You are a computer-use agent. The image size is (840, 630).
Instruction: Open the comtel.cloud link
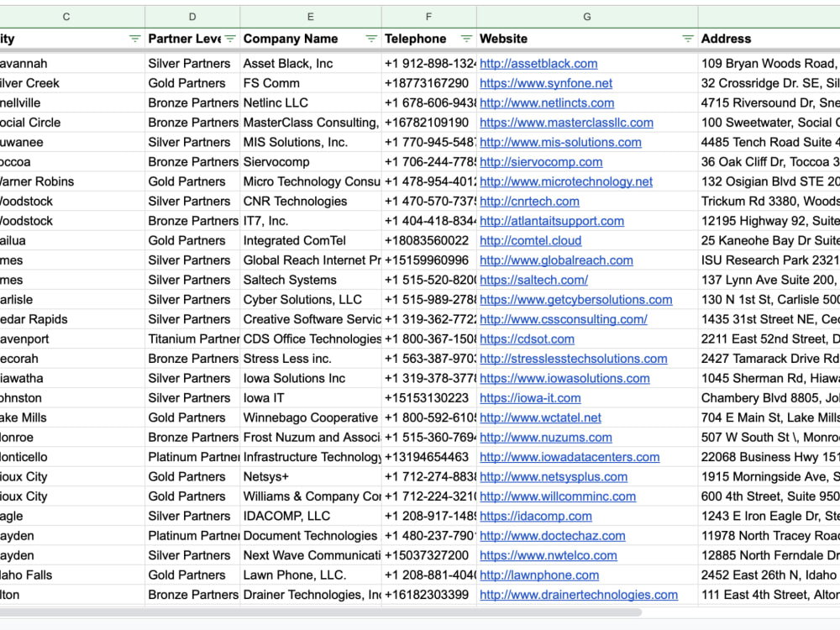[530, 241]
